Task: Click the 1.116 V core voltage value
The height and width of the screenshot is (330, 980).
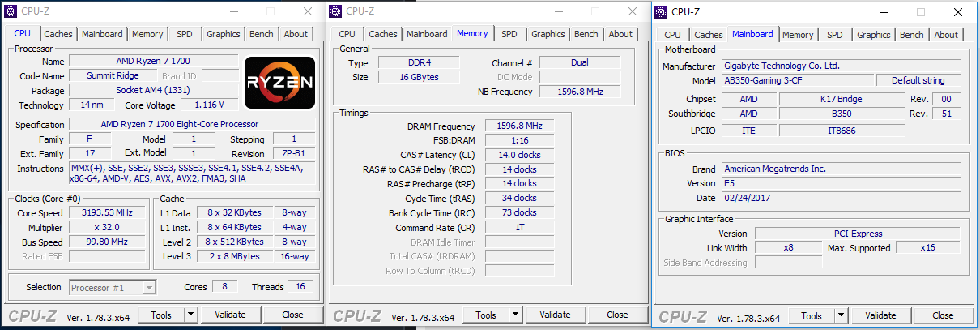Action: pos(209,105)
